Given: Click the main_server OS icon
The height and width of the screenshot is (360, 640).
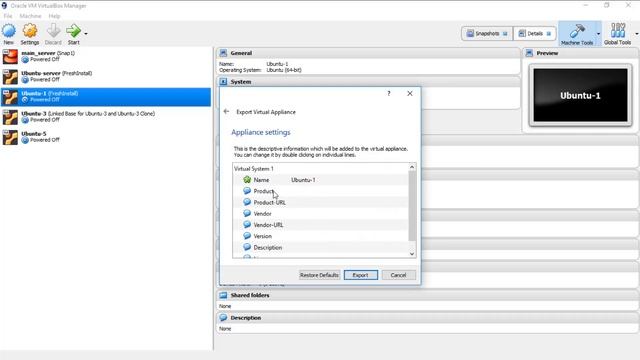Looking at the screenshot, I should click(10, 57).
